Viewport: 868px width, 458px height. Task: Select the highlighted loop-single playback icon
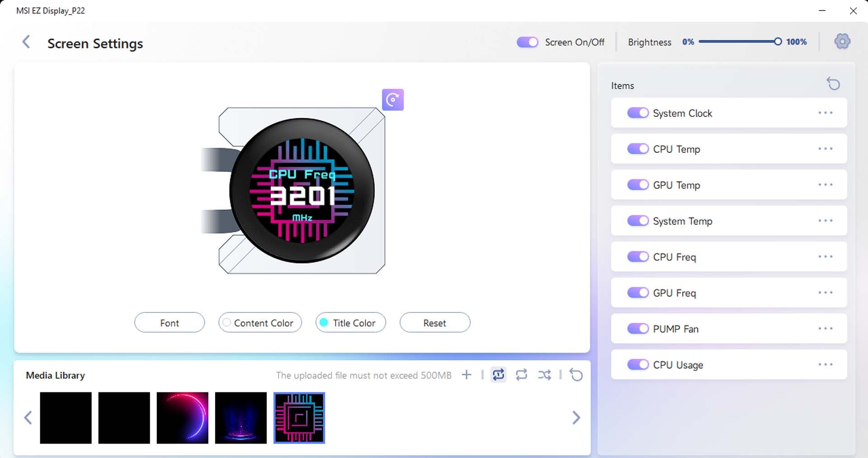tap(498, 375)
